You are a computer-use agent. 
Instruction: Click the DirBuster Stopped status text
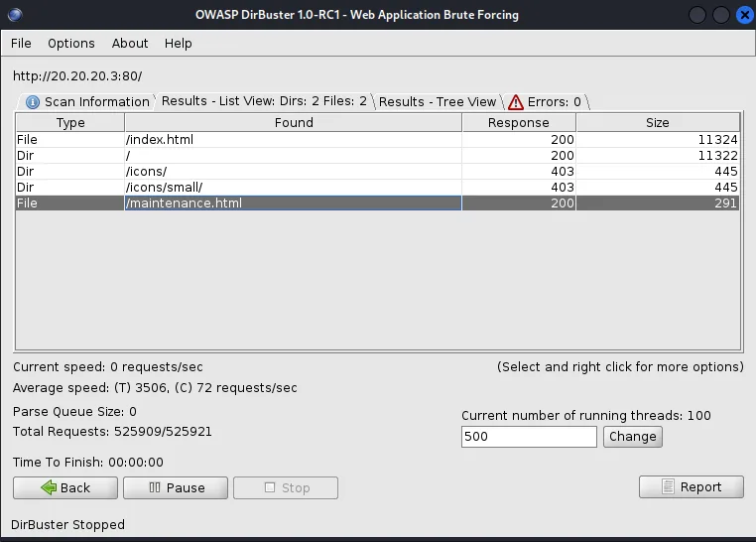(67, 525)
